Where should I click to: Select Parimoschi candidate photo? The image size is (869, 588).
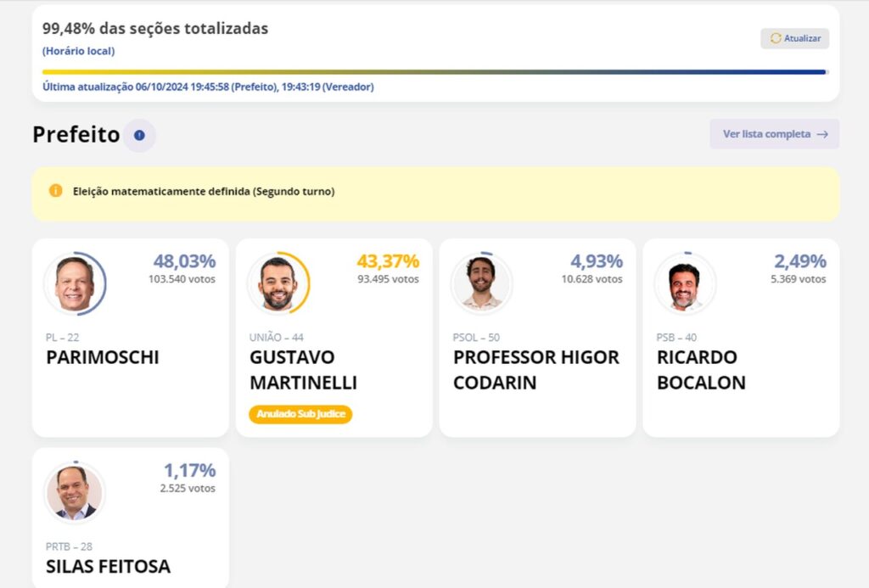(x=75, y=283)
